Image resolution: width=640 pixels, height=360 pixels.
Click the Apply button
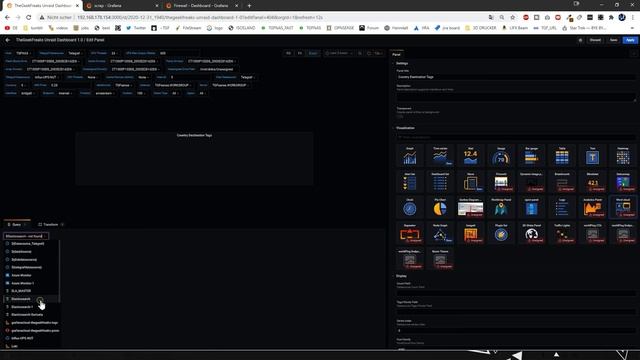point(630,40)
